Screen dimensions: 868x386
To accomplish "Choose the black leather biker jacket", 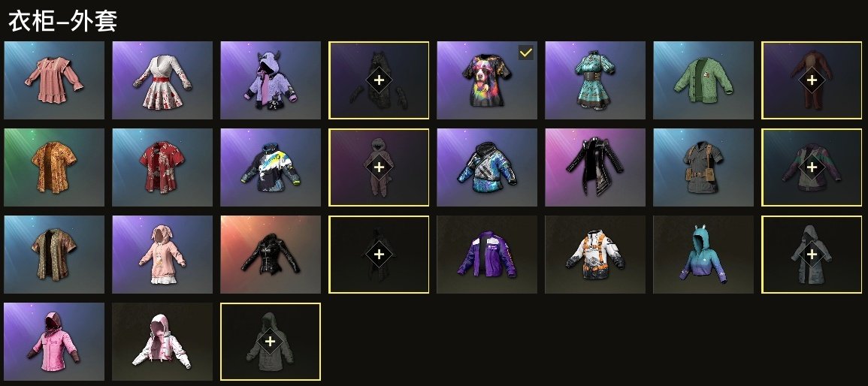I will [x=271, y=255].
